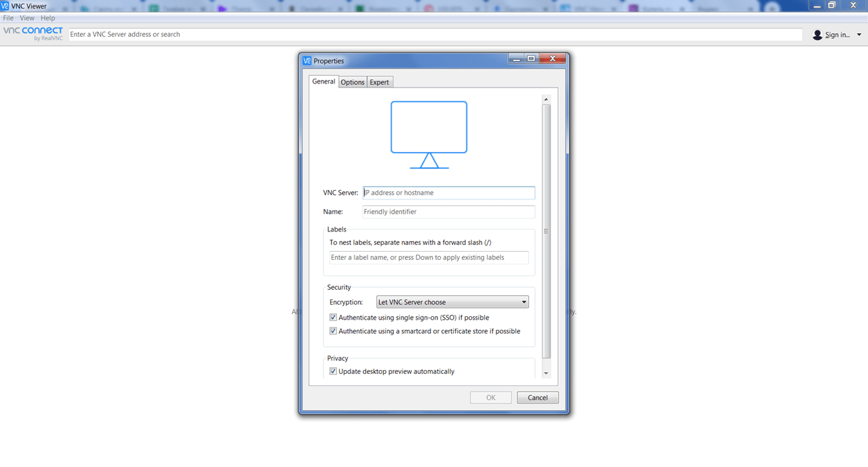Toggle Update desktop preview automatically checkbox
This screenshot has width=868, height=467.
click(333, 371)
